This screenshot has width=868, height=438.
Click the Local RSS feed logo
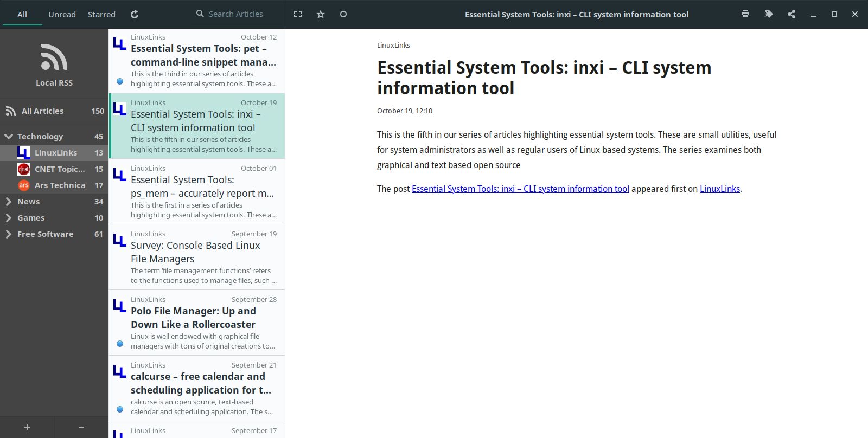(54, 57)
